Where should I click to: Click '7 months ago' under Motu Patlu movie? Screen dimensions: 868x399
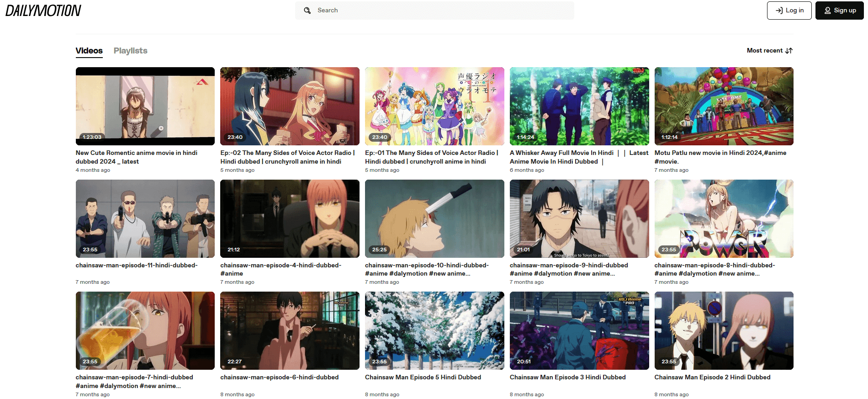tap(672, 170)
